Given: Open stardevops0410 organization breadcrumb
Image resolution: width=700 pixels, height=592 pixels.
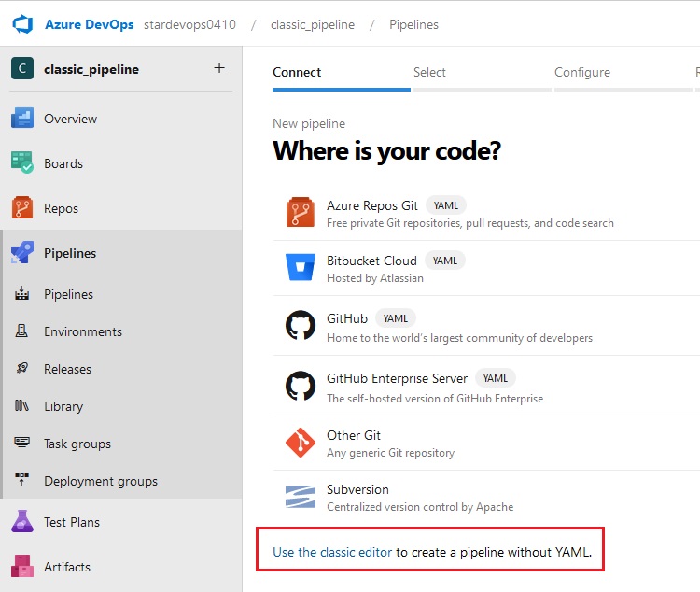Looking at the screenshot, I should [189, 24].
